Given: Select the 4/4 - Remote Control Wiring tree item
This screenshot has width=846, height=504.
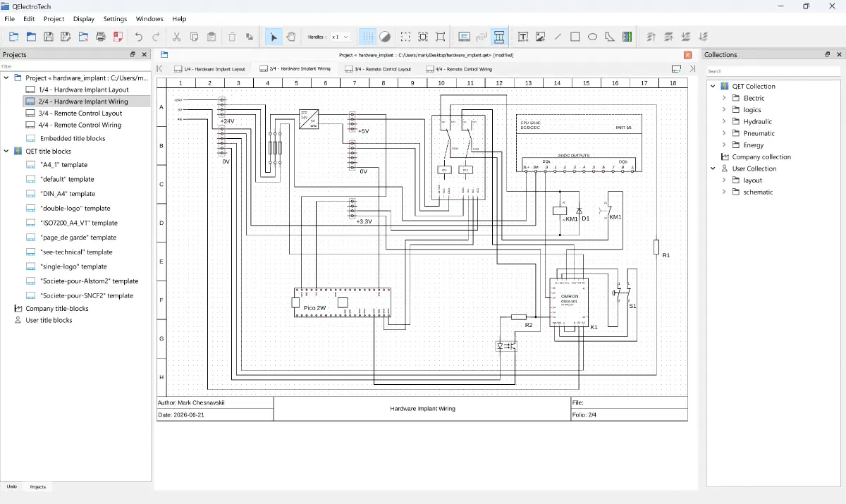Looking at the screenshot, I should pos(80,125).
